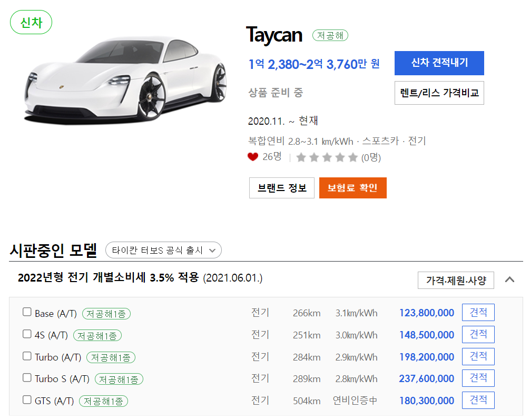Click the 2022년형 전기 개별소비세 heading
This screenshot has width=530, height=420.
pyautogui.click(x=140, y=277)
